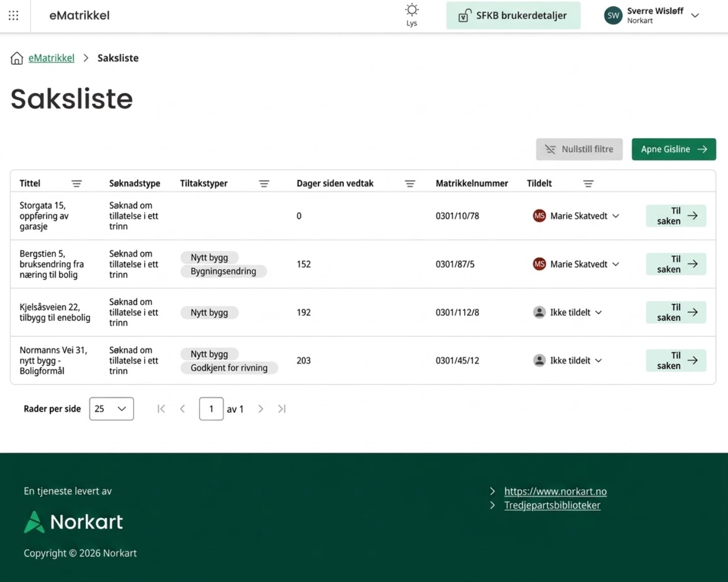Screen dimensions: 728x582
Task: Open the Dager siden vedtak filter icon
Action: click(410, 183)
